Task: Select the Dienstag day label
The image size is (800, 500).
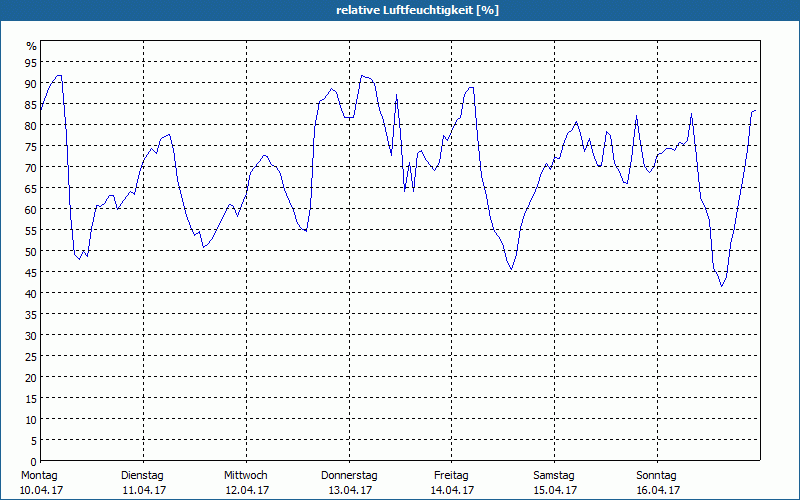Action: (142, 476)
